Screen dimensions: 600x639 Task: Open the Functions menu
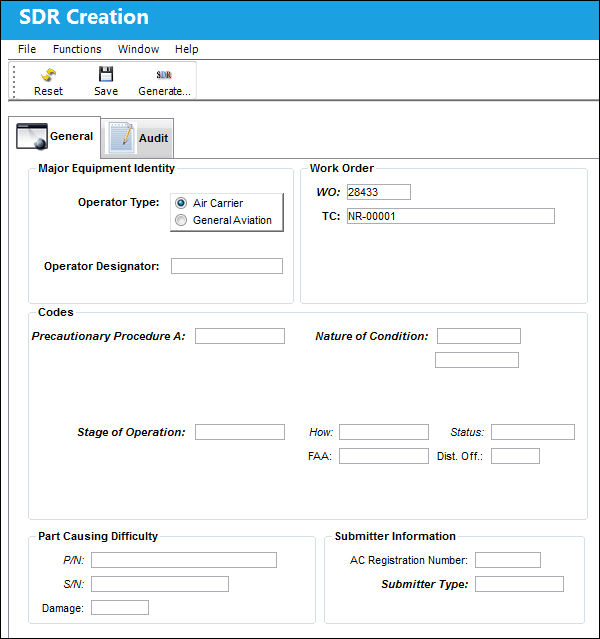(77, 49)
